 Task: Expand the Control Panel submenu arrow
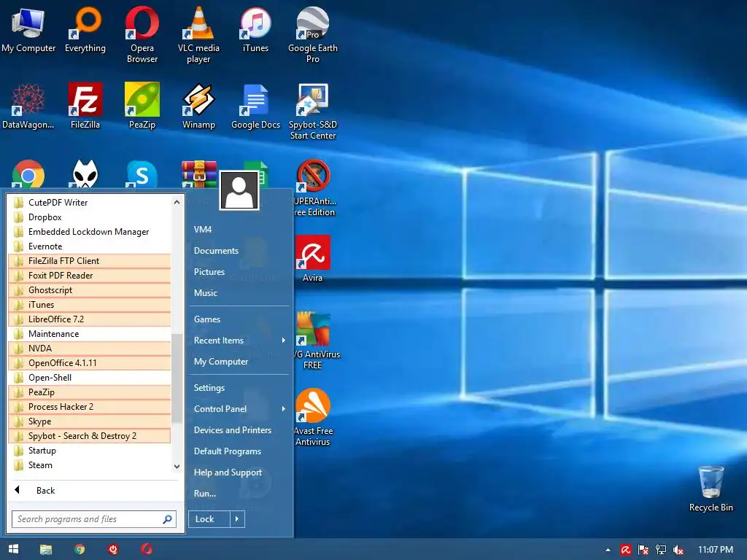coord(284,408)
